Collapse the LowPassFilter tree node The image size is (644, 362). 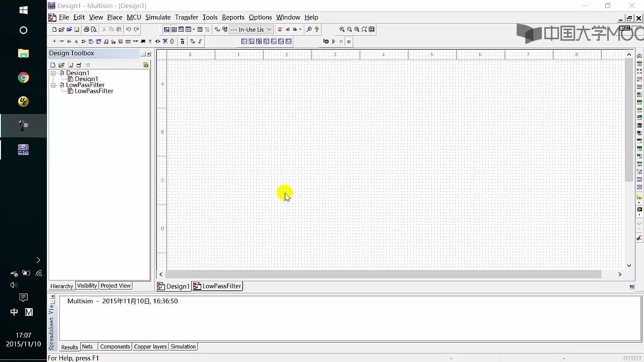click(x=53, y=85)
